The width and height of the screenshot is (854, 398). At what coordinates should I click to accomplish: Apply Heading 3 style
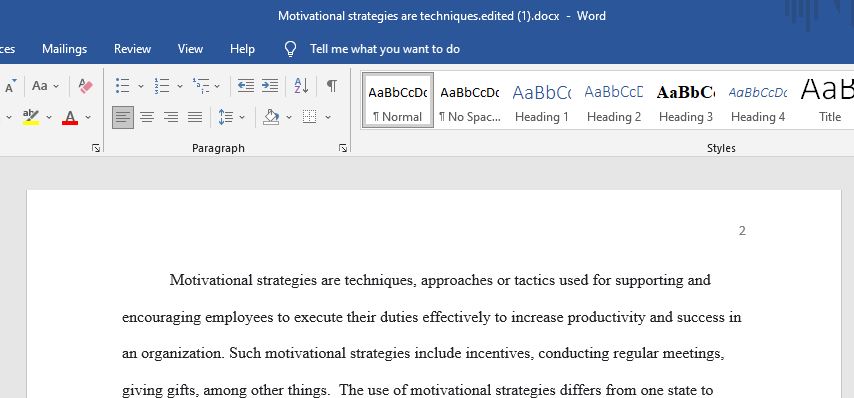[x=686, y=100]
